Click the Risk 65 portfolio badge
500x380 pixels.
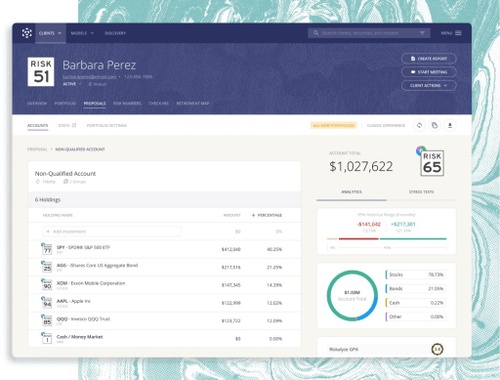[432, 163]
